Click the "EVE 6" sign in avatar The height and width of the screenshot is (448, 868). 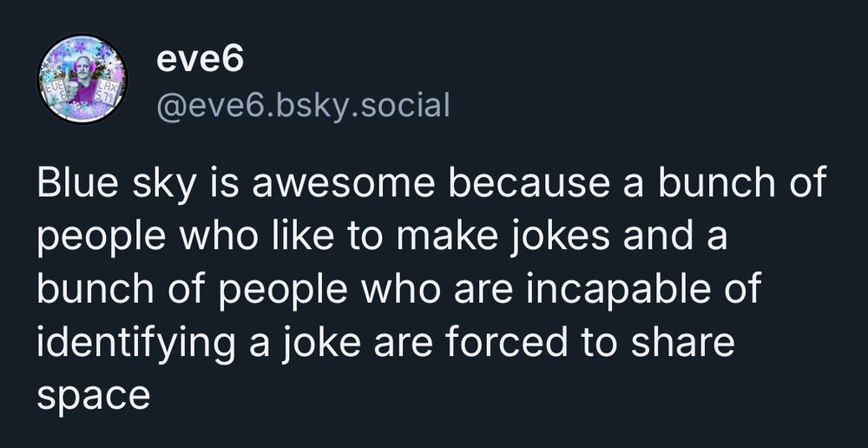tap(56, 92)
